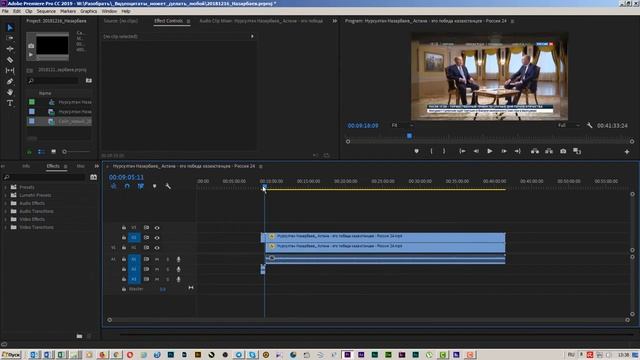Click the Extract button
This screenshot has height=360, width=640.
click(x=549, y=151)
